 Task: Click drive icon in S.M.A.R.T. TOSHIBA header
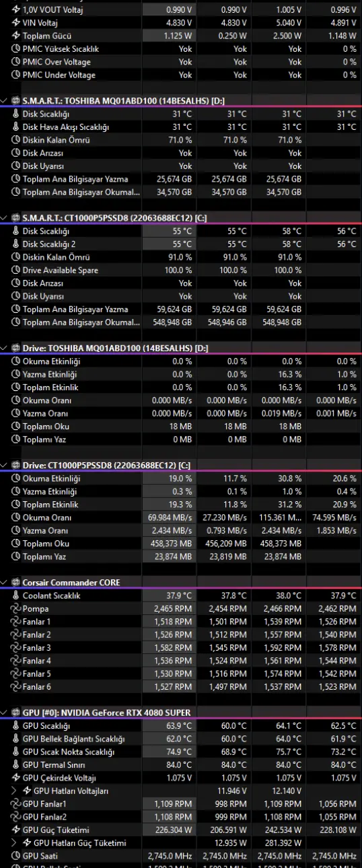tap(15, 100)
